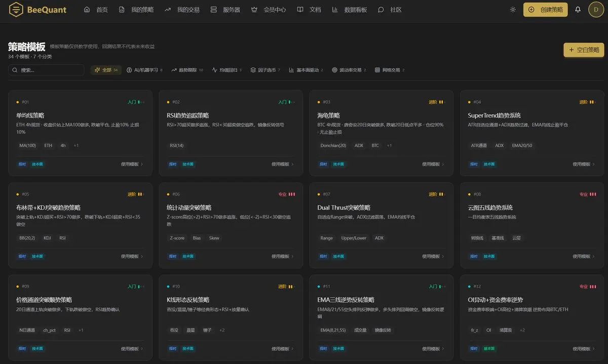
Task: Click the 文档 book icon
Action: [x=300, y=10]
